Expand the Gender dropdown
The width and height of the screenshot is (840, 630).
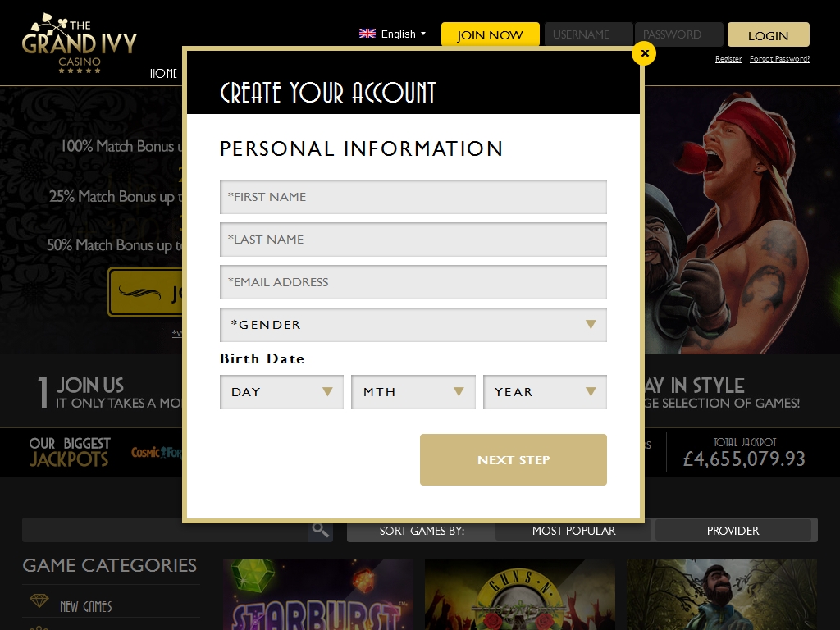point(413,325)
